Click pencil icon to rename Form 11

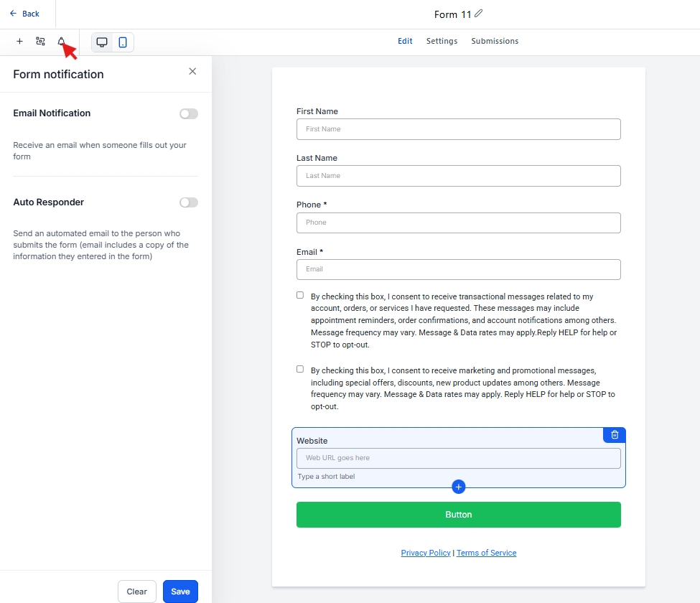[x=479, y=14]
